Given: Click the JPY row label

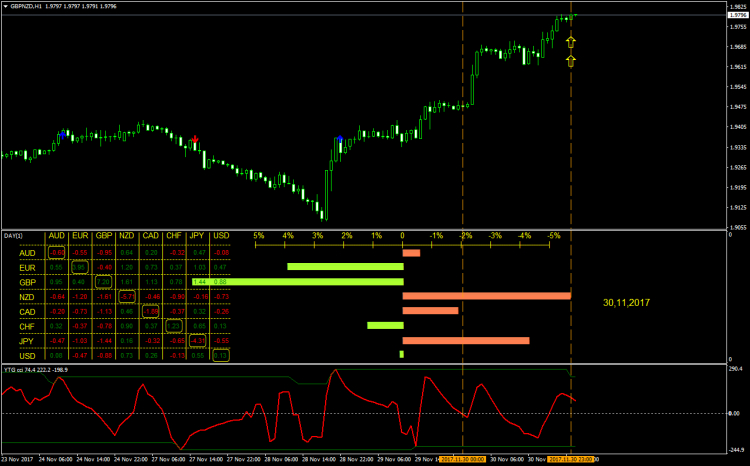Looking at the screenshot, I should (29, 340).
